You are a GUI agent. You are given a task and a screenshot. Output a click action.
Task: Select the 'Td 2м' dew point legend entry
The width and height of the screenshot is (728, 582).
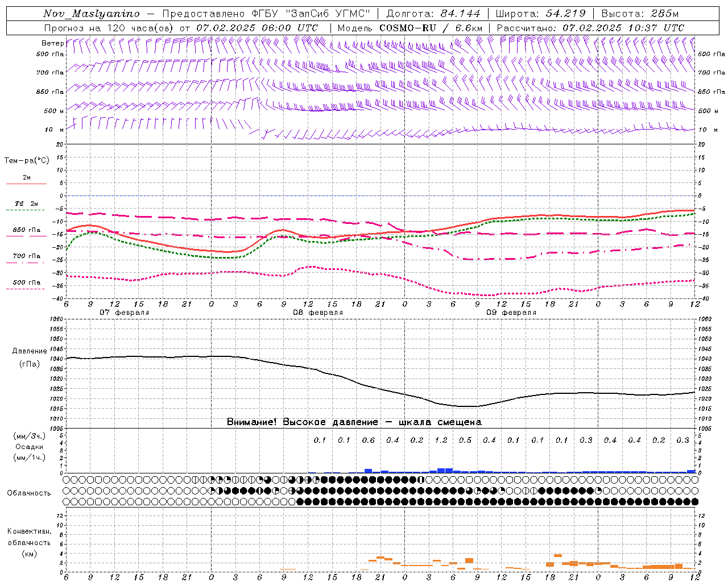pos(27,203)
